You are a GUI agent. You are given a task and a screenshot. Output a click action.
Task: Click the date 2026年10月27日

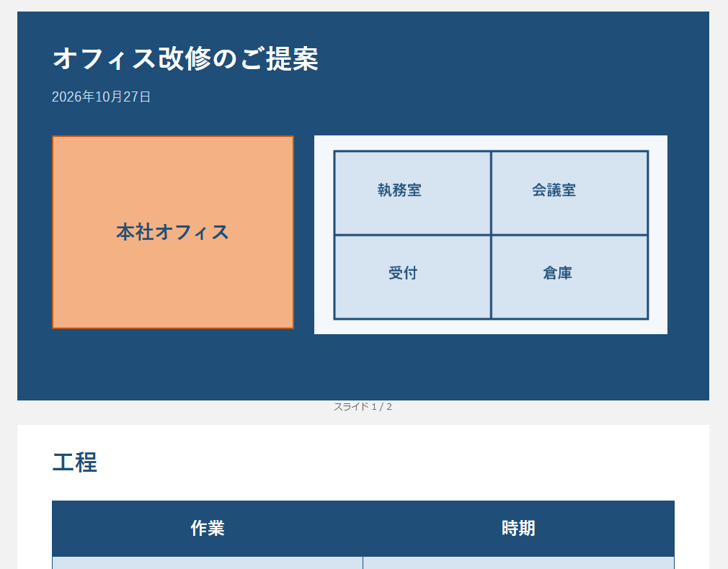click(101, 97)
